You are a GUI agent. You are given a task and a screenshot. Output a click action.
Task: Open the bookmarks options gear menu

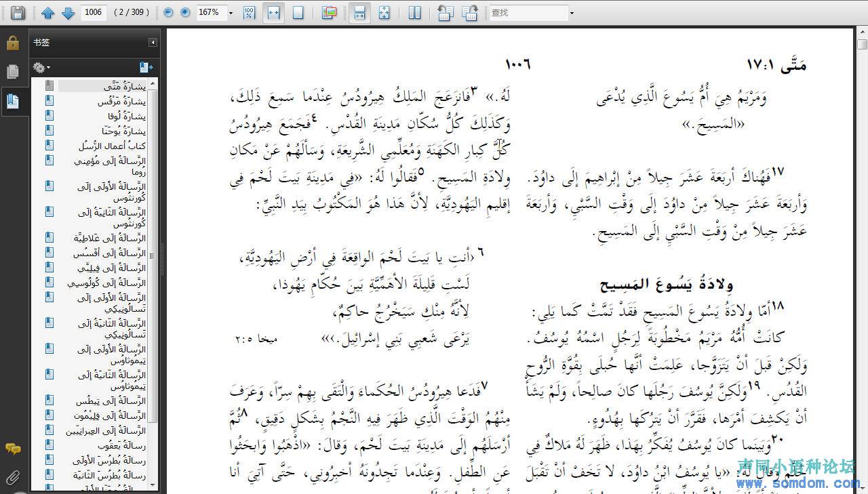point(41,67)
